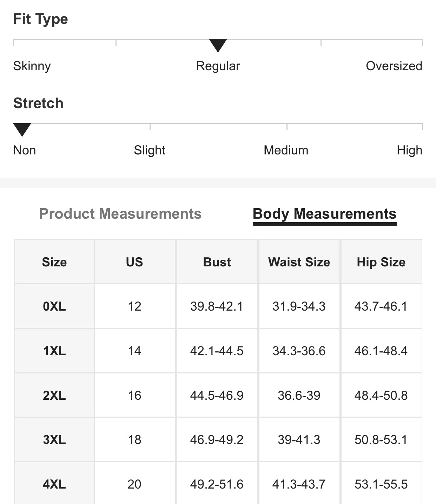Viewport: 436px width, 504px height.
Task: Click the Oversized fit label
Action: point(394,66)
